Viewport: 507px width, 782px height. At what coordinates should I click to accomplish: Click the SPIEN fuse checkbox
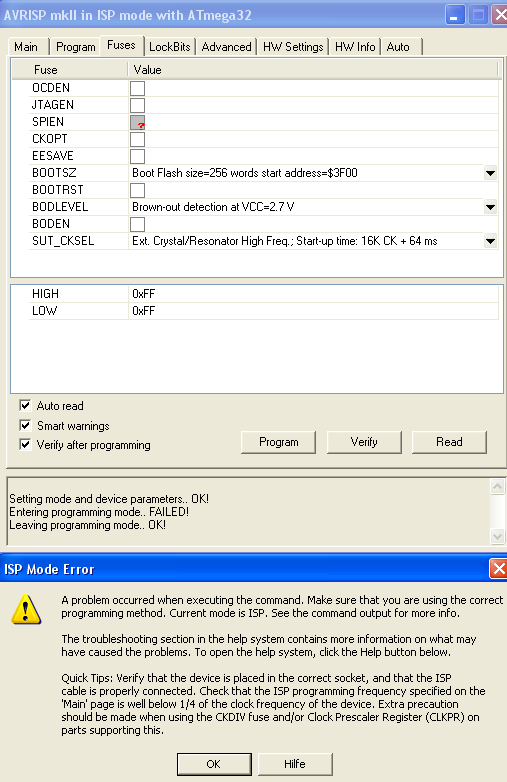pos(138,122)
